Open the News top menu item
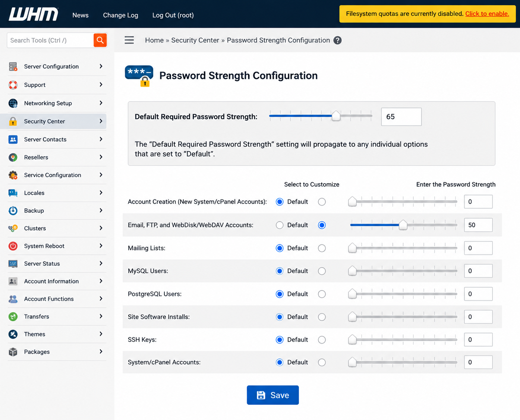This screenshot has height=420, width=520. click(x=81, y=15)
